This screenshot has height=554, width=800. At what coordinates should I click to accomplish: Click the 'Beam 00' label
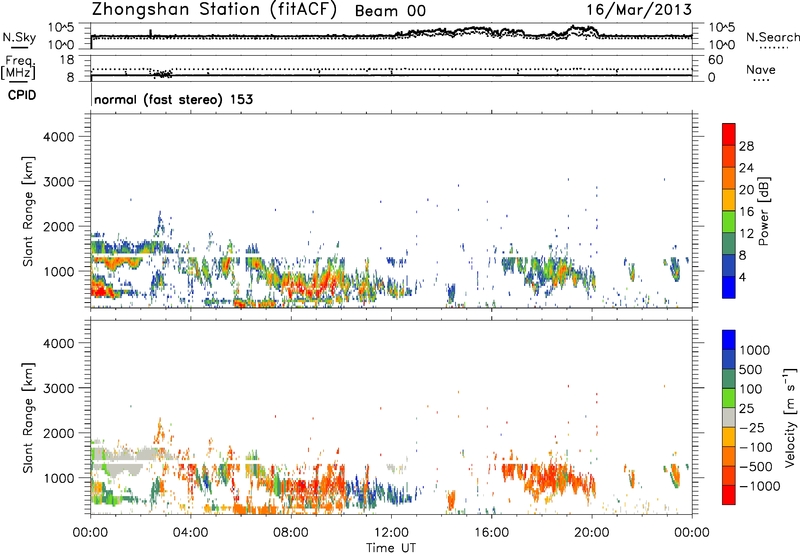[390, 11]
